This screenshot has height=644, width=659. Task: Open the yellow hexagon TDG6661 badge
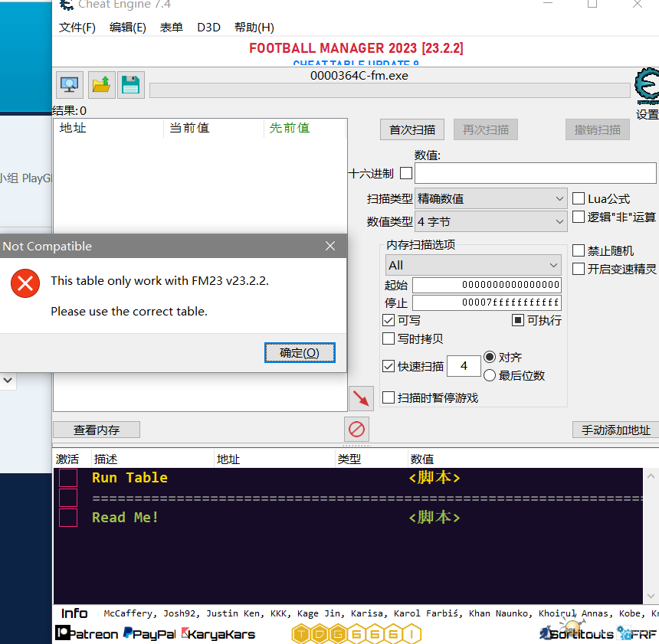356,634
